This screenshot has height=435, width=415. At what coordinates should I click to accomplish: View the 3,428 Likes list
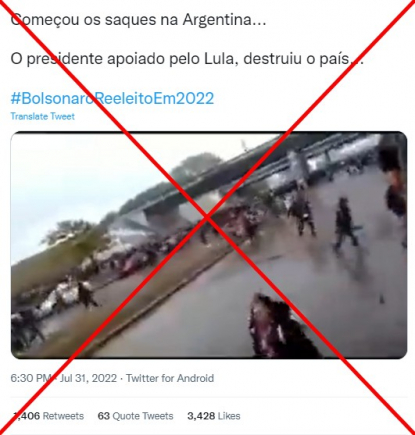(214, 416)
